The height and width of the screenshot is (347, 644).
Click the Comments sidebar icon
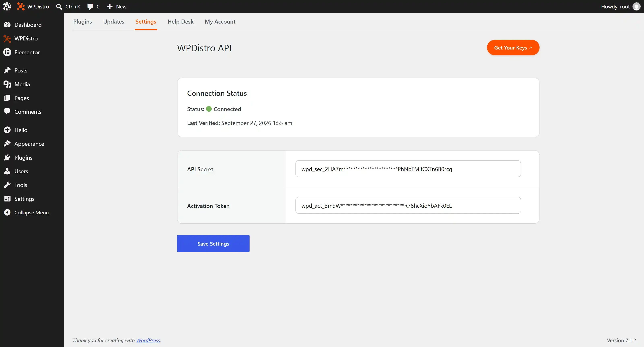[x=7, y=112]
